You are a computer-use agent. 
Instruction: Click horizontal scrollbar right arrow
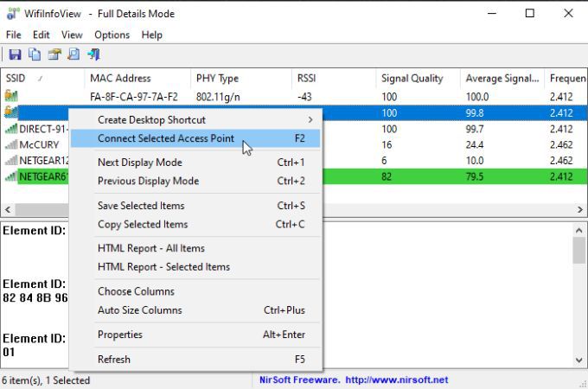[x=579, y=209]
